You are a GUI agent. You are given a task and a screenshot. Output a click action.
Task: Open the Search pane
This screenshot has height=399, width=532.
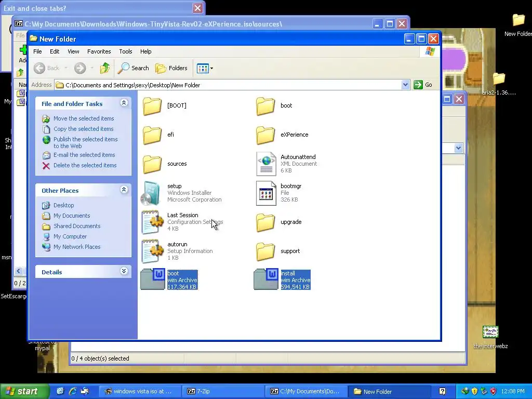click(134, 68)
